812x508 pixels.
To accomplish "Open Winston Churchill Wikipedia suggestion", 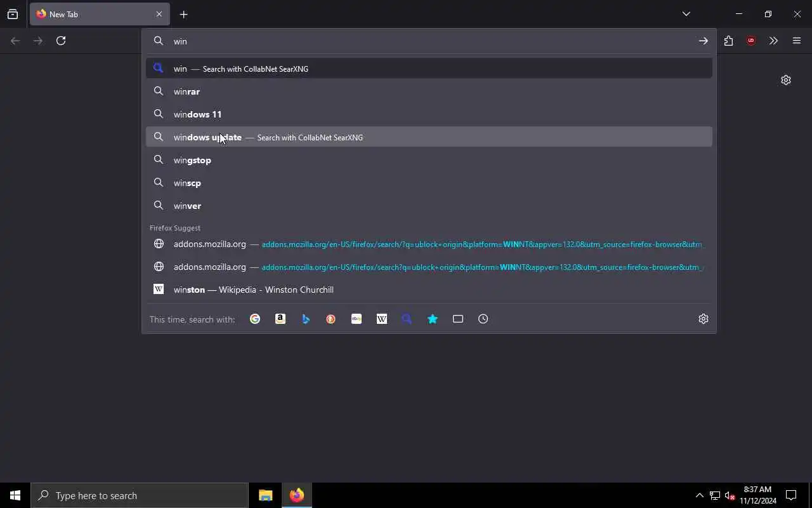I will (429, 290).
